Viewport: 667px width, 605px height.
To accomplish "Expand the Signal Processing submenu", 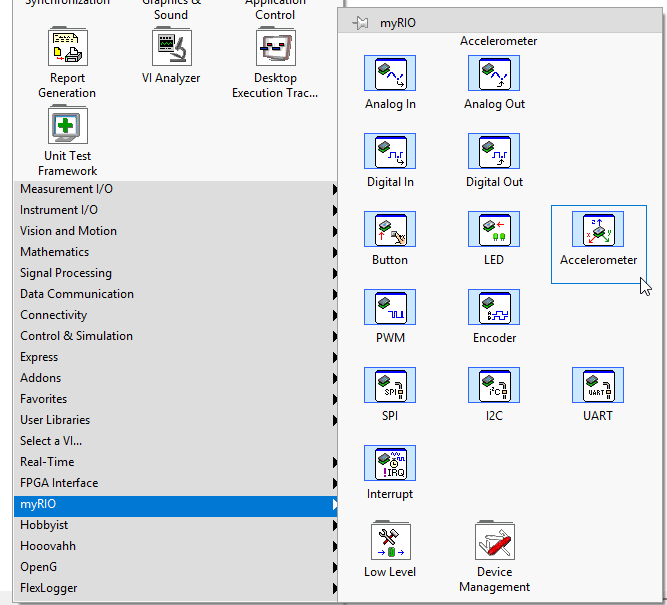I will pyautogui.click(x=66, y=273).
